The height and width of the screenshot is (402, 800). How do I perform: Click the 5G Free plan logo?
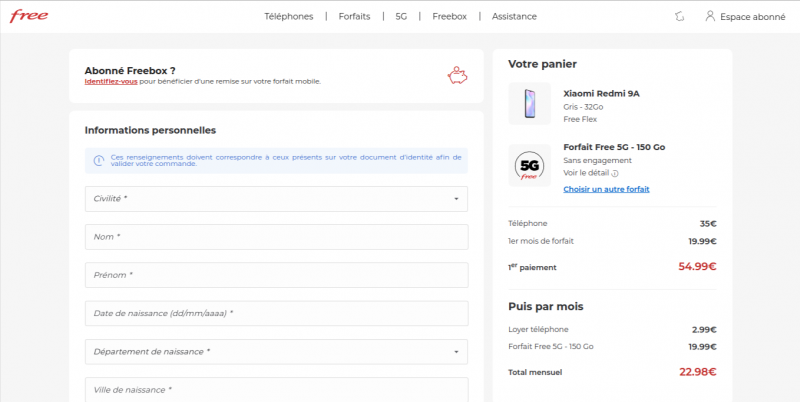tap(529, 165)
